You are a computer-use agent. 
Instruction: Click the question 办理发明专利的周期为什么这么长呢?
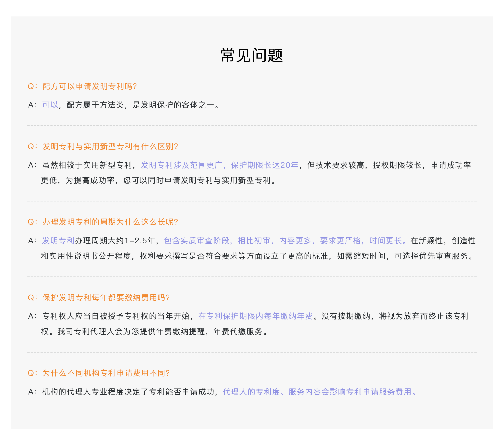tap(110, 222)
